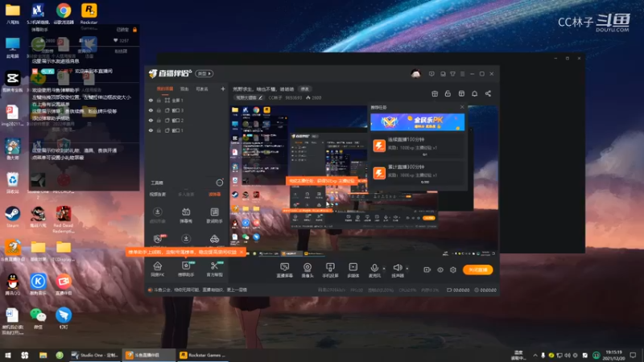Screen dimensions: 644x362
Task: Open the funnel-shaped icon in title bar
Action: tap(452, 74)
